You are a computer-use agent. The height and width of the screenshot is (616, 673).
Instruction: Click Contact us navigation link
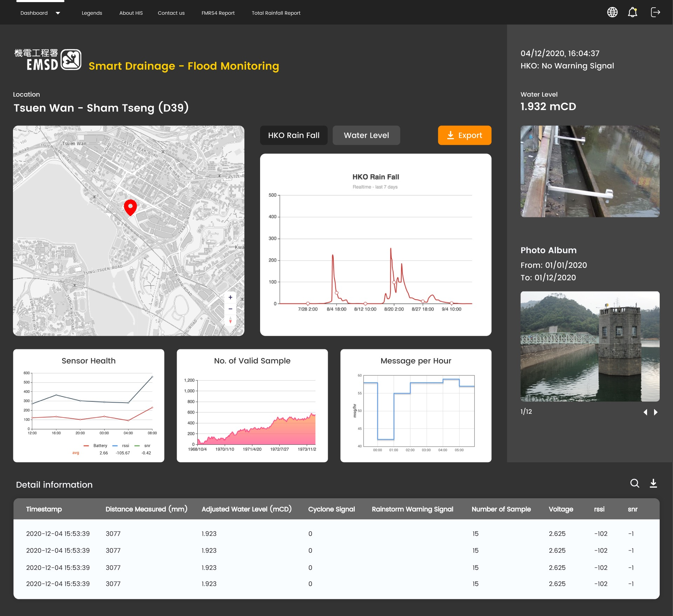[x=171, y=12]
